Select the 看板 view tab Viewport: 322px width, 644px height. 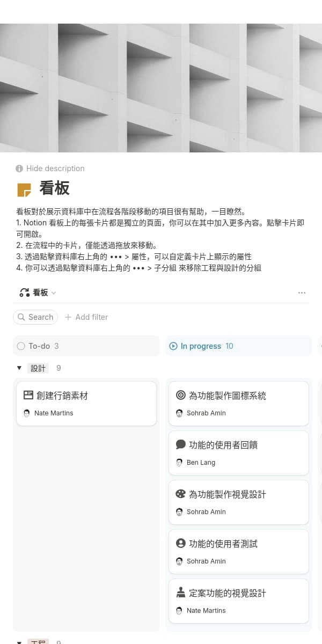coord(38,292)
